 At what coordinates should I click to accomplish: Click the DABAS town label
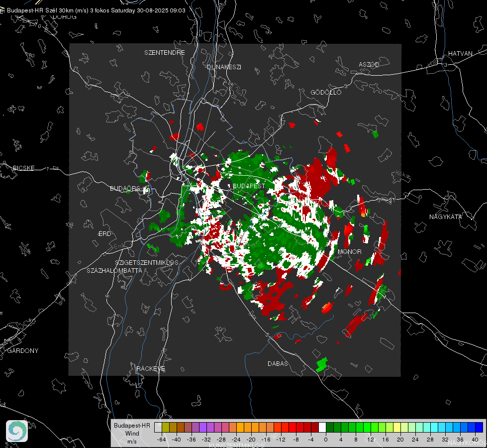(x=278, y=364)
